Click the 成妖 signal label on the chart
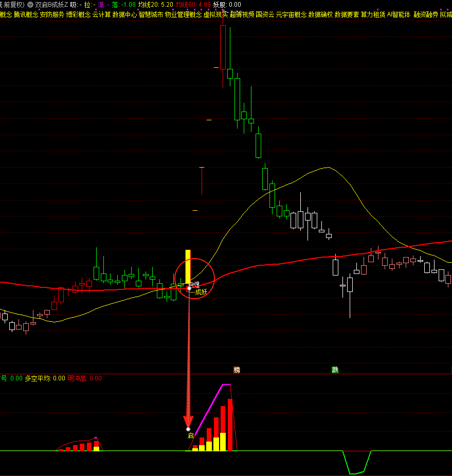 [x=201, y=292]
